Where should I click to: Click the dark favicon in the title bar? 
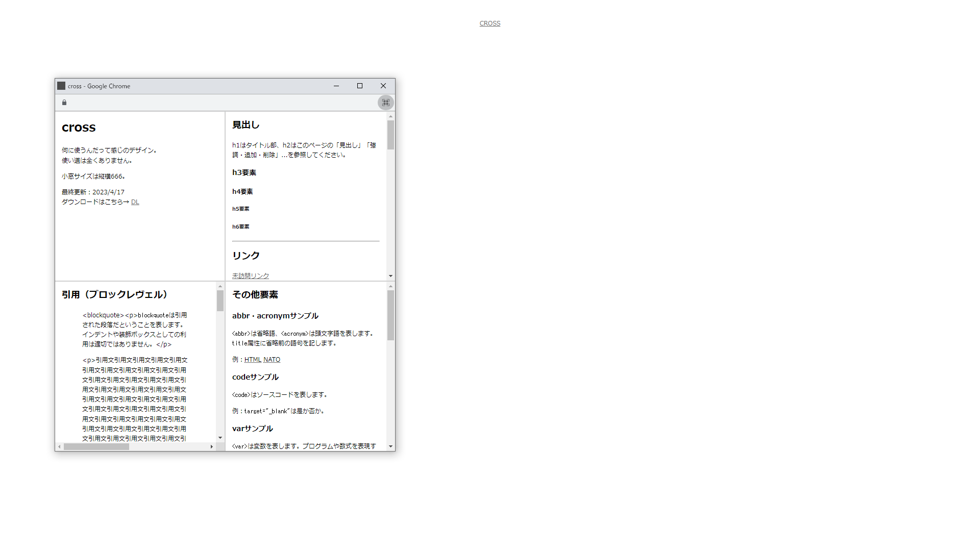(61, 86)
